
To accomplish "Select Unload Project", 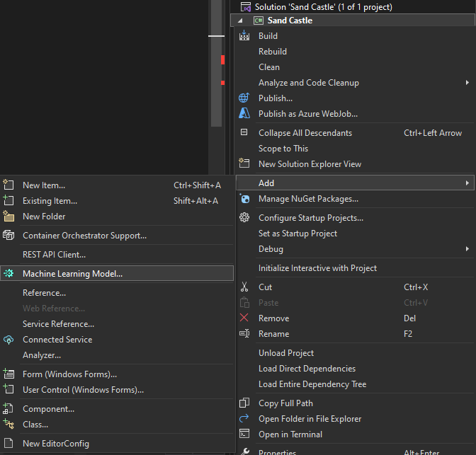I will (x=355, y=353).
